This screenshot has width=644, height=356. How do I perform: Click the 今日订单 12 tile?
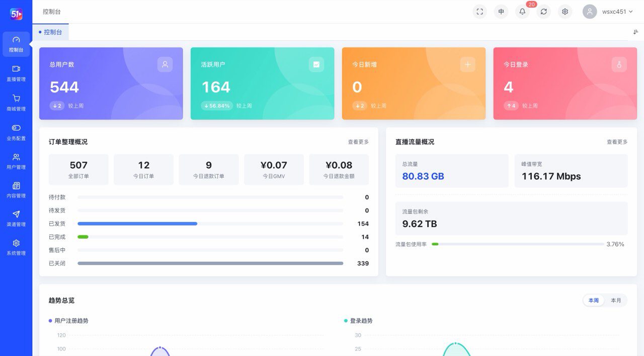144,170
